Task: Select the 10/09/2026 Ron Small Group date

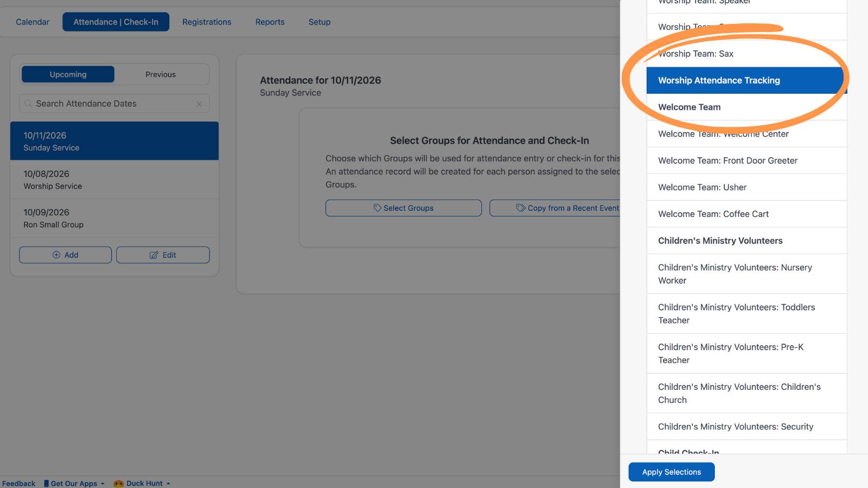Action: coord(114,218)
